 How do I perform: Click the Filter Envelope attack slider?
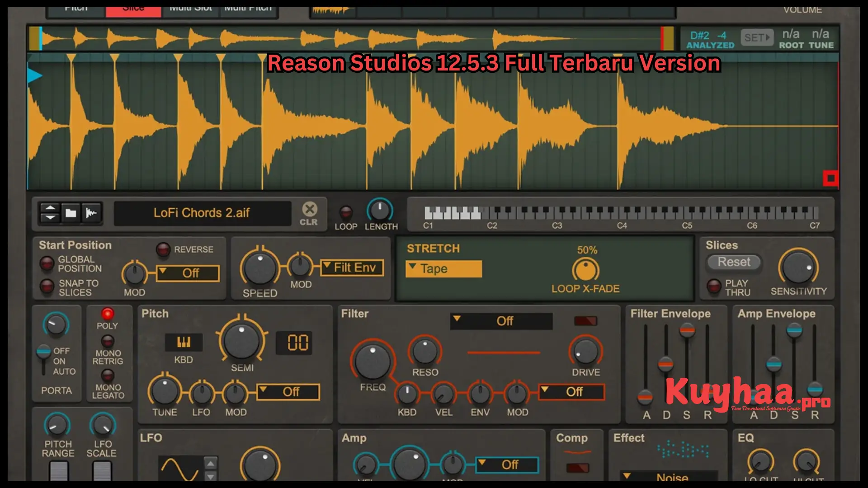tap(645, 398)
